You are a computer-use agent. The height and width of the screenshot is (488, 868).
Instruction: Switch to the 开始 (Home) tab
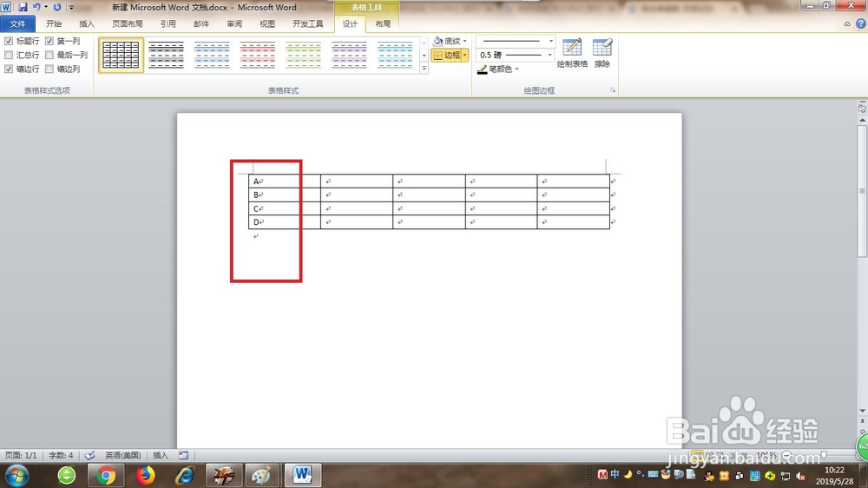pos(54,23)
